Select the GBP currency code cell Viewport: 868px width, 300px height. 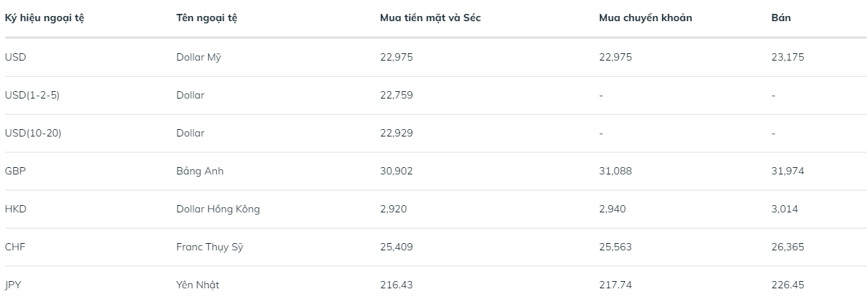pos(15,171)
